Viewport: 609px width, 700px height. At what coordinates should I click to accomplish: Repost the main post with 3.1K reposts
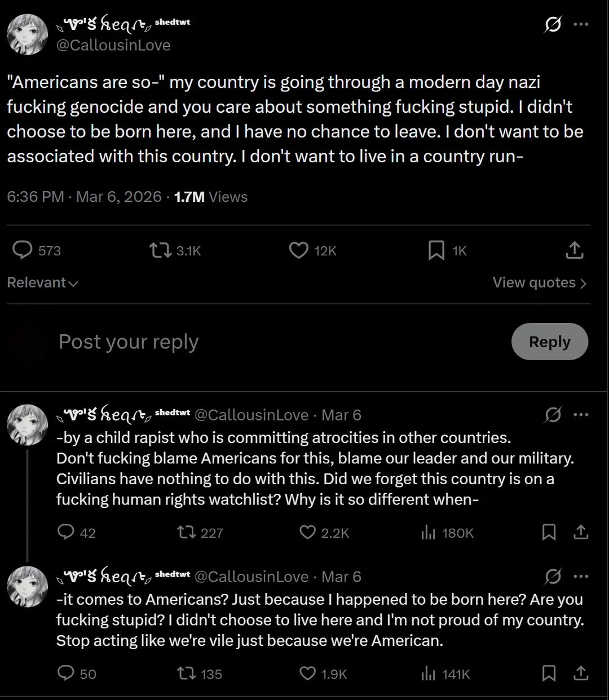point(161,250)
